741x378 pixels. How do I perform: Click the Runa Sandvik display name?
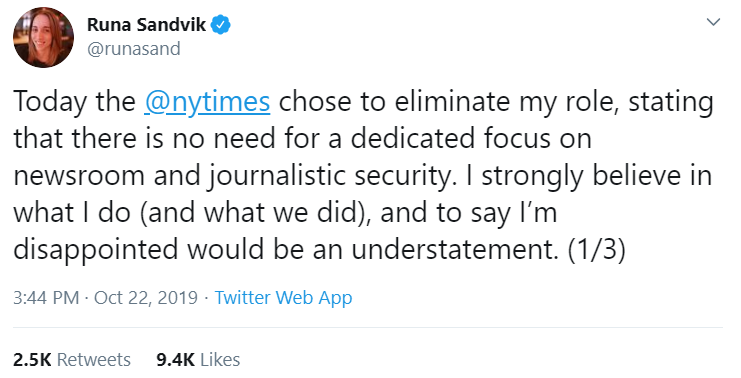[146, 25]
